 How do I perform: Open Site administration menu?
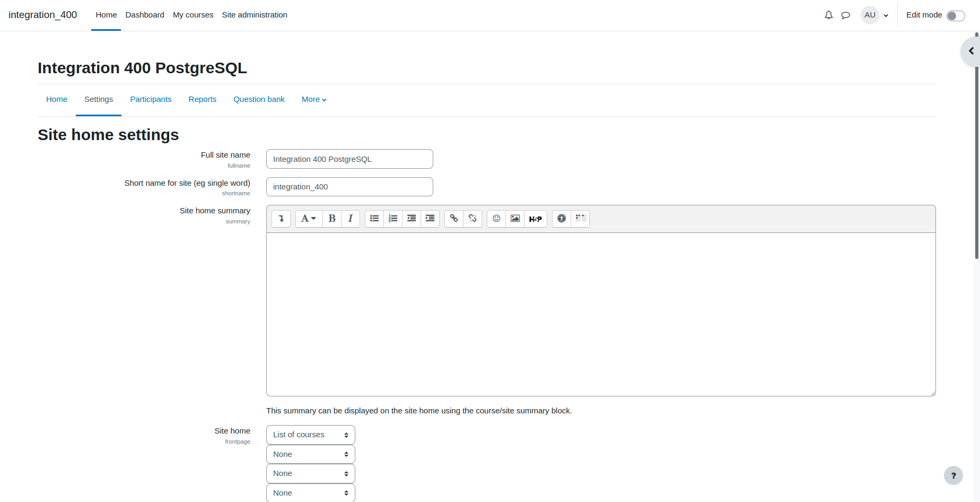coord(255,15)
